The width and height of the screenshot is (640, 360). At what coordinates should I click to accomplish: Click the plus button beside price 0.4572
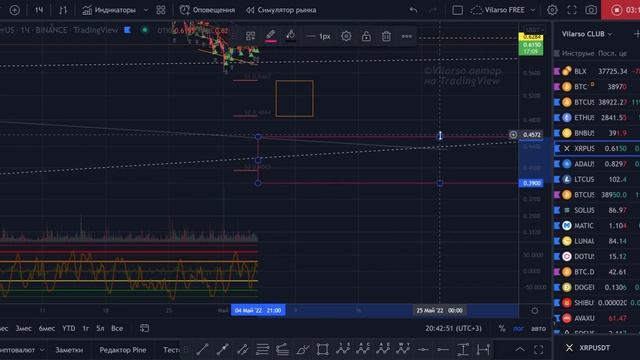coord(513,135)
